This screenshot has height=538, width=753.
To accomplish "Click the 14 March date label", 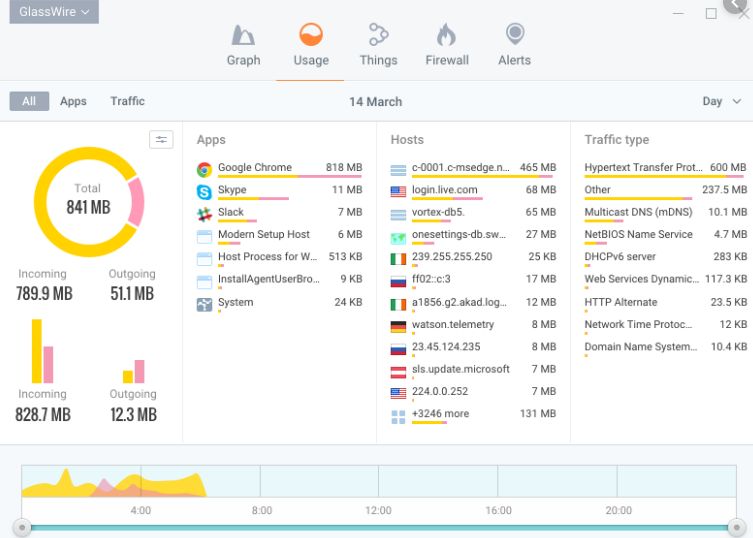I will [376, 102].
